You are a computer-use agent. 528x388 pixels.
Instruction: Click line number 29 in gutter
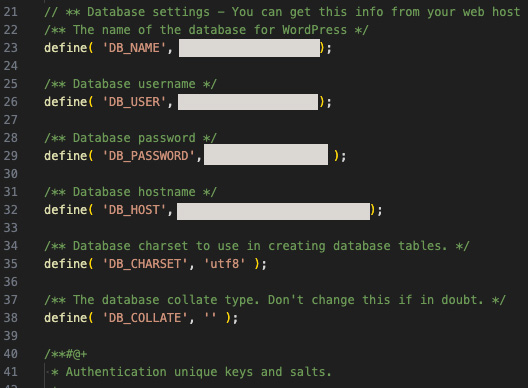[x=10, y=156]
